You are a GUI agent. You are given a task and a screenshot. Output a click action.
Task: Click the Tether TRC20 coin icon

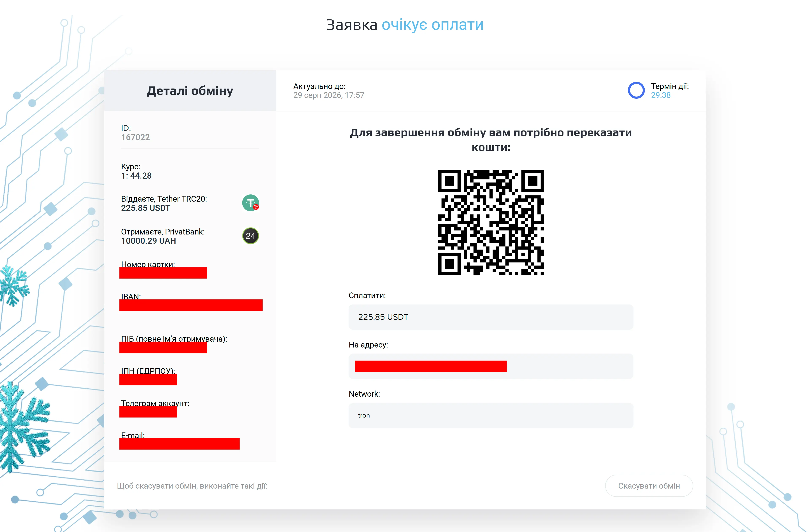pyautogui.click(x=250, y=203)
